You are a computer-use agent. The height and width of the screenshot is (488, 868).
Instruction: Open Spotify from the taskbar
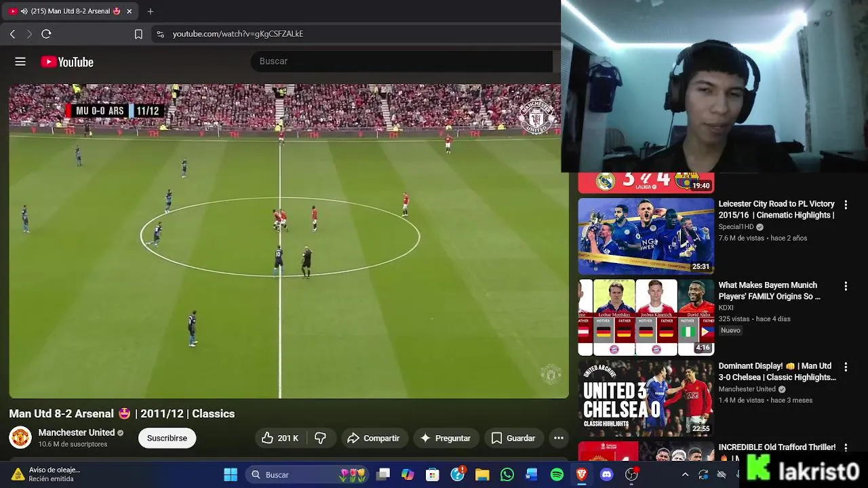point(557,474)
